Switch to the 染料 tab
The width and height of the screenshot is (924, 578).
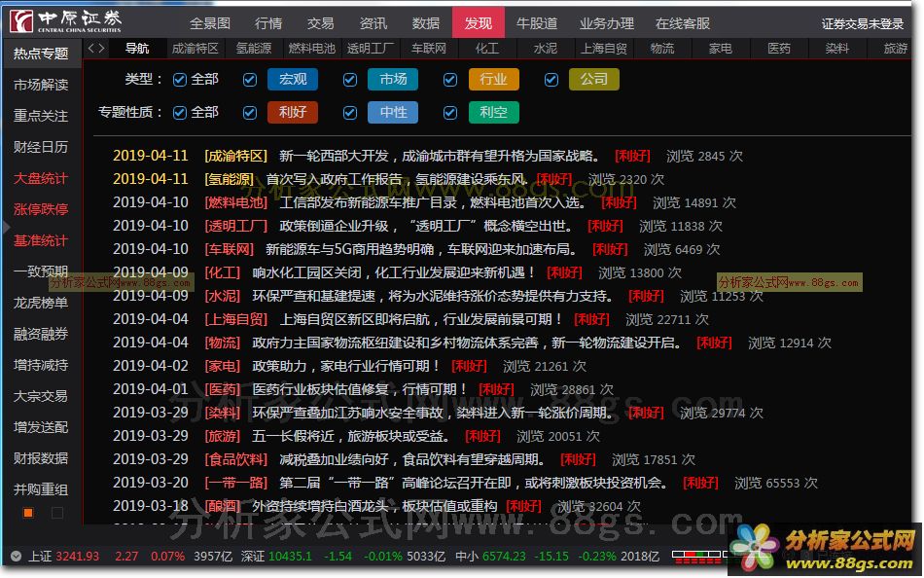(836, 49)
